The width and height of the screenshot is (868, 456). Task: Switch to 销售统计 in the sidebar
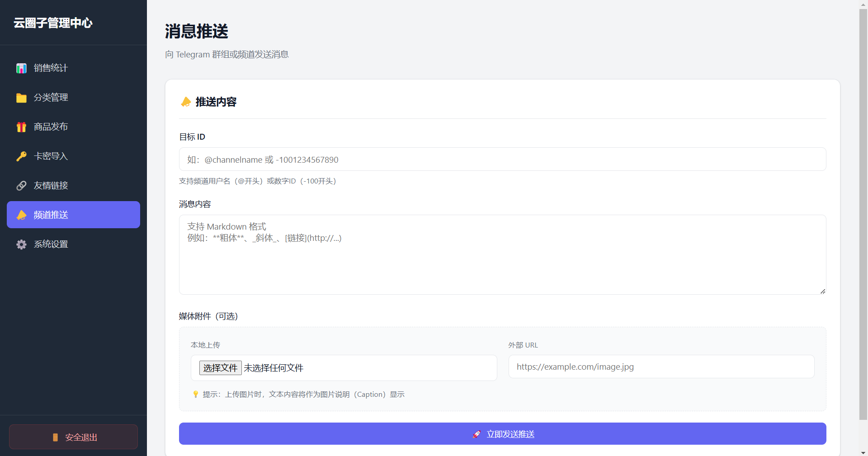tap(51, 68)
